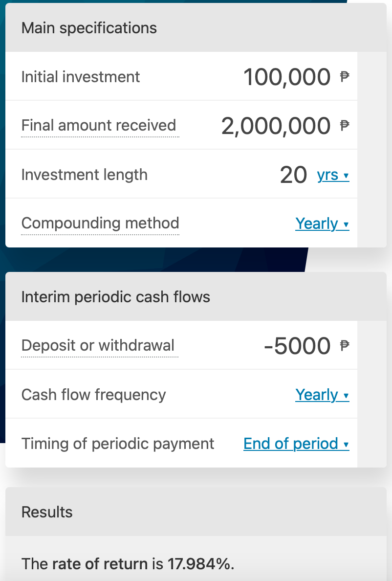This screenshot has height=581, width=392.
Task: Click the Final amount received label
Action: (99, 125)
